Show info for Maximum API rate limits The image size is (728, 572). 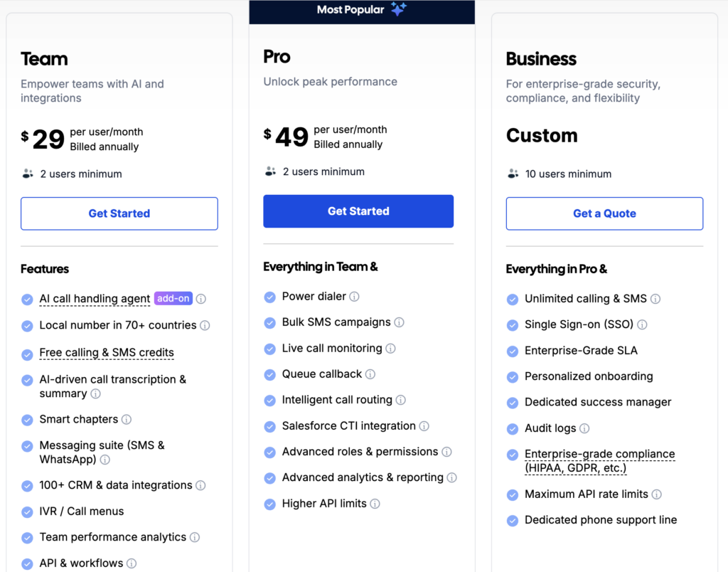point(656,494)
